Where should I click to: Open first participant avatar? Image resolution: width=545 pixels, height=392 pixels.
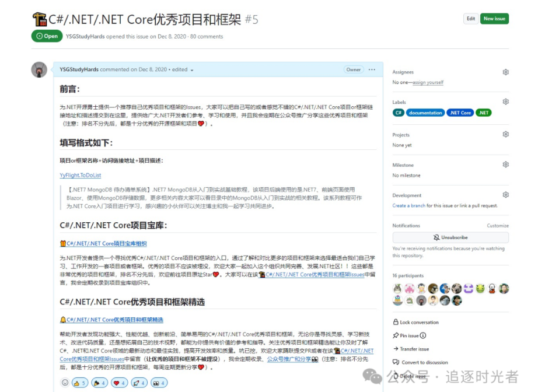pos(397,288)
